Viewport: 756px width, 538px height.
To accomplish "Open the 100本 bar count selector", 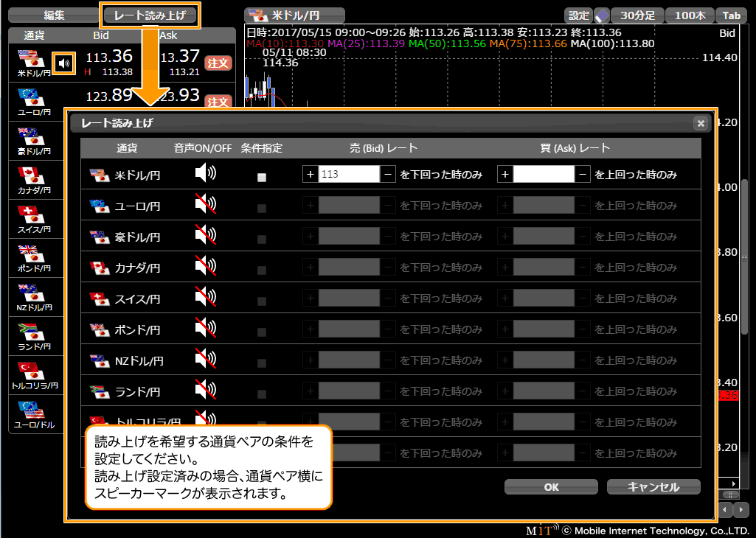I will [689, 15].
